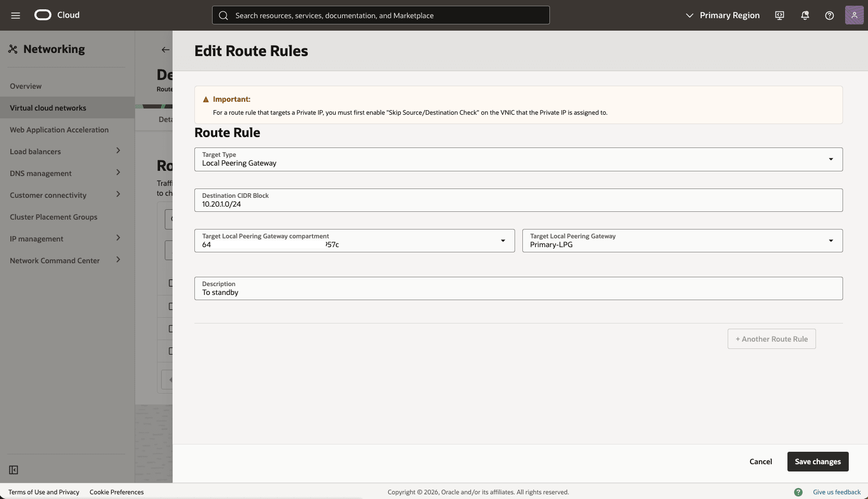Image resolution: width=868 pixels, height=499 pixels.
Task: Open the profile avatar menu
Action: (x=854, y=15)
